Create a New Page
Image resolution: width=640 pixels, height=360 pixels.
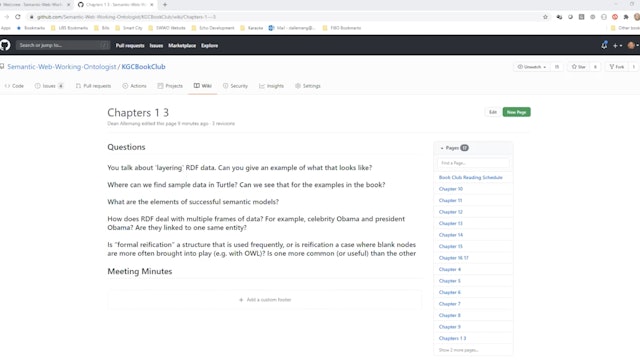click(x=516, y=112)
